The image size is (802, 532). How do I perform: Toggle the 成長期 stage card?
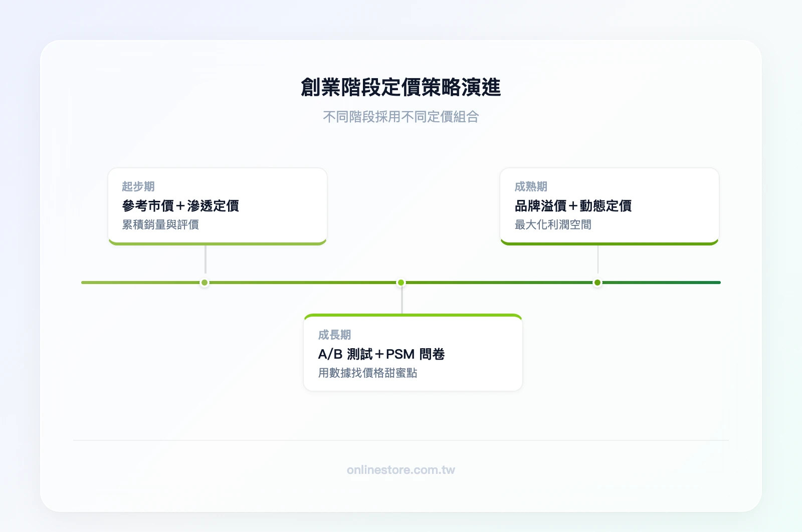coord(413,352)
